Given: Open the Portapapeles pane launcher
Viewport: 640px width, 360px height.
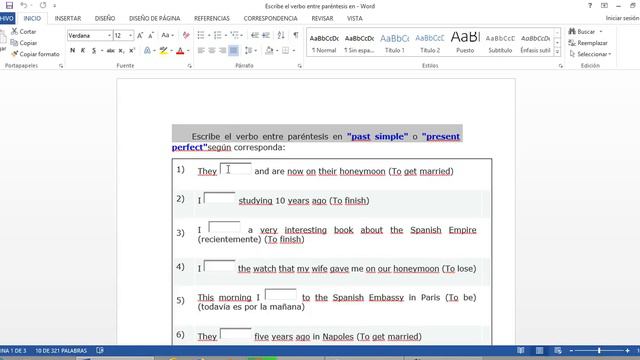Looking at the screenshot, I should [x=61, y=66].
